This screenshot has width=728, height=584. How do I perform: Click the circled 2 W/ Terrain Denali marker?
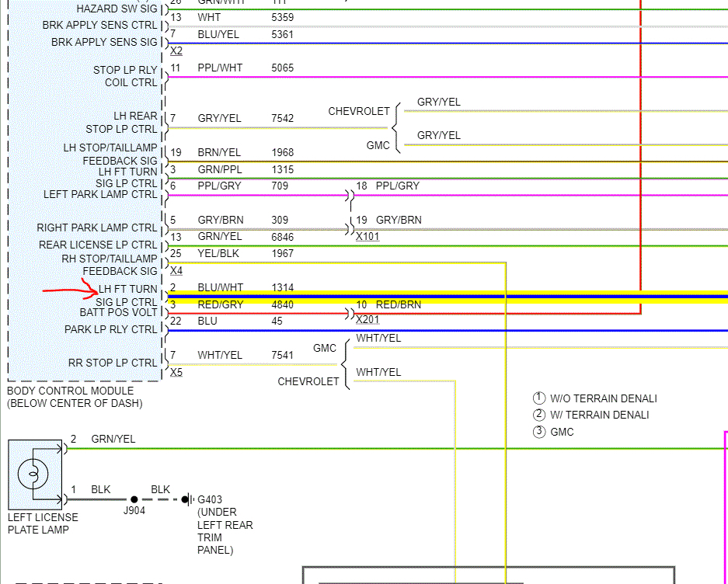538,415
